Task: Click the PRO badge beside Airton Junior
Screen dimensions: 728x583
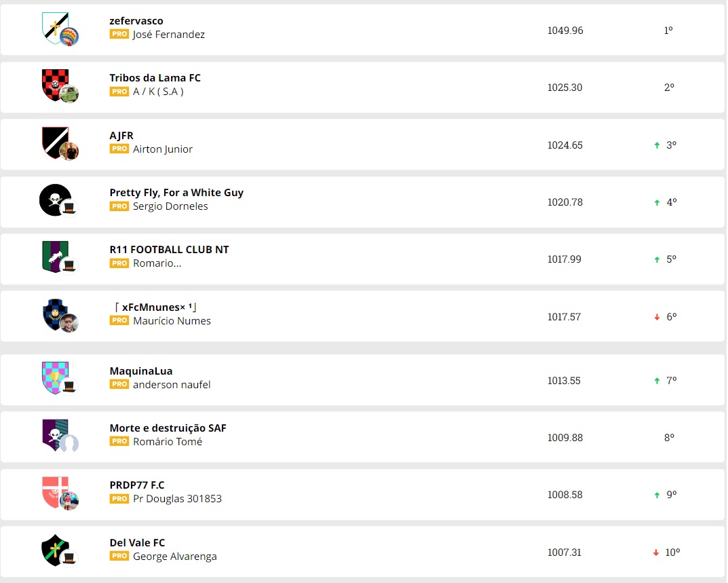Action: pyautogui.click(x=119, y=149)
